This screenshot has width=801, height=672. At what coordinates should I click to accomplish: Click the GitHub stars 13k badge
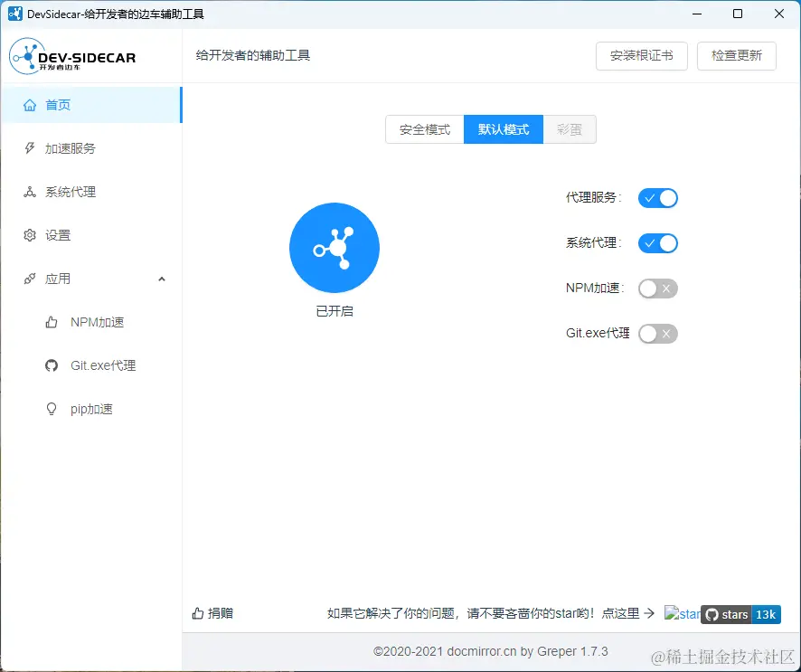pyautogui.click(x=740, y=614)
